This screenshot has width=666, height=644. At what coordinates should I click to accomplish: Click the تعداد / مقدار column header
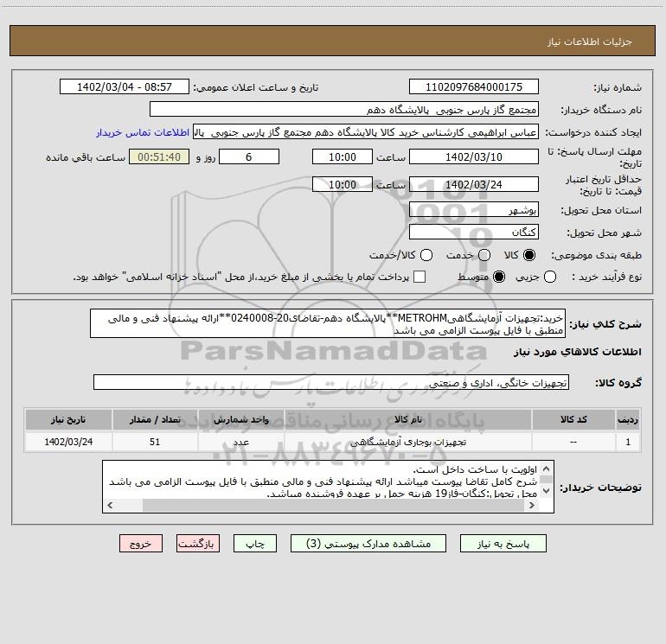[x=155, y=419]
